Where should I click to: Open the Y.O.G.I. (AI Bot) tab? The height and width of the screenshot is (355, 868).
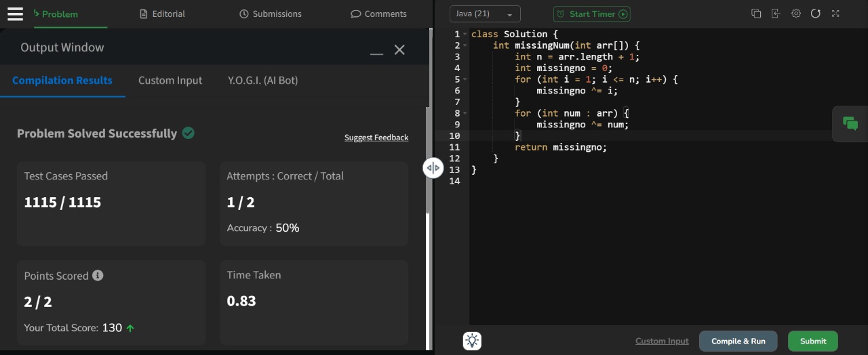262,81
